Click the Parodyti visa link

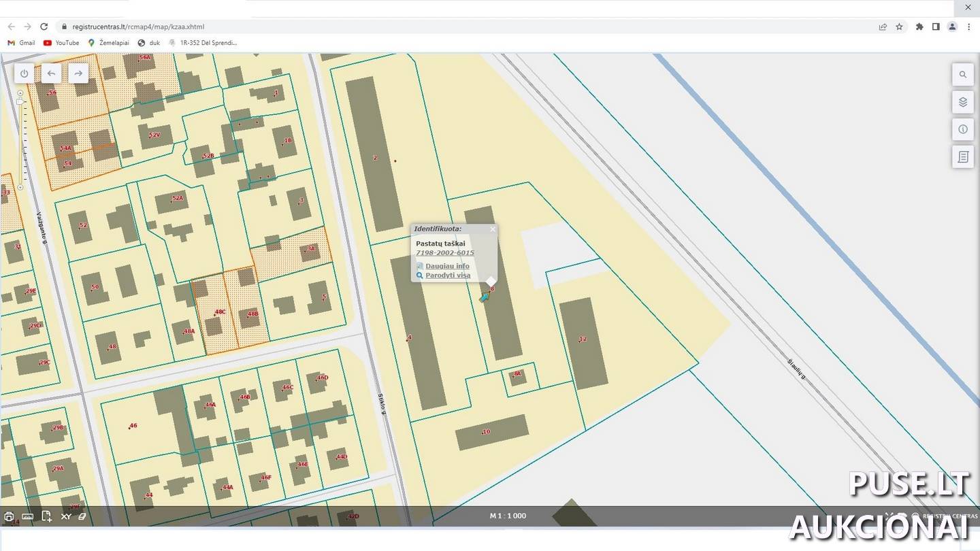point(448,275)
